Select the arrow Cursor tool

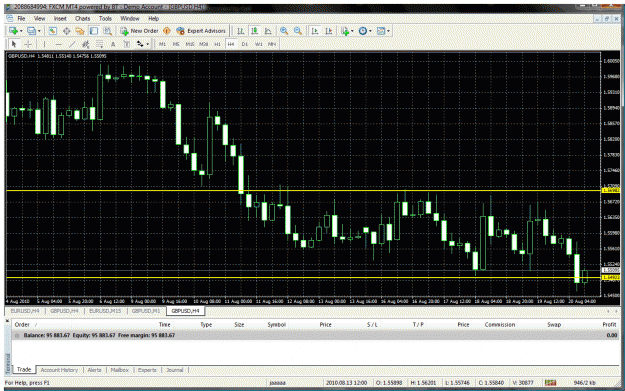pyautogui.click(x=14, y=44)
